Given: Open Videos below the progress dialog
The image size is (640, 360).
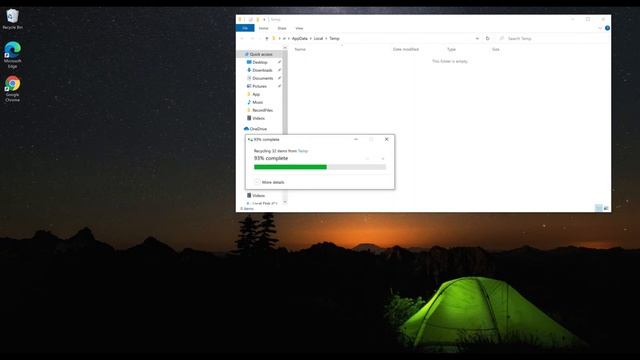Looking at the screenshot, I should (258, 196).
